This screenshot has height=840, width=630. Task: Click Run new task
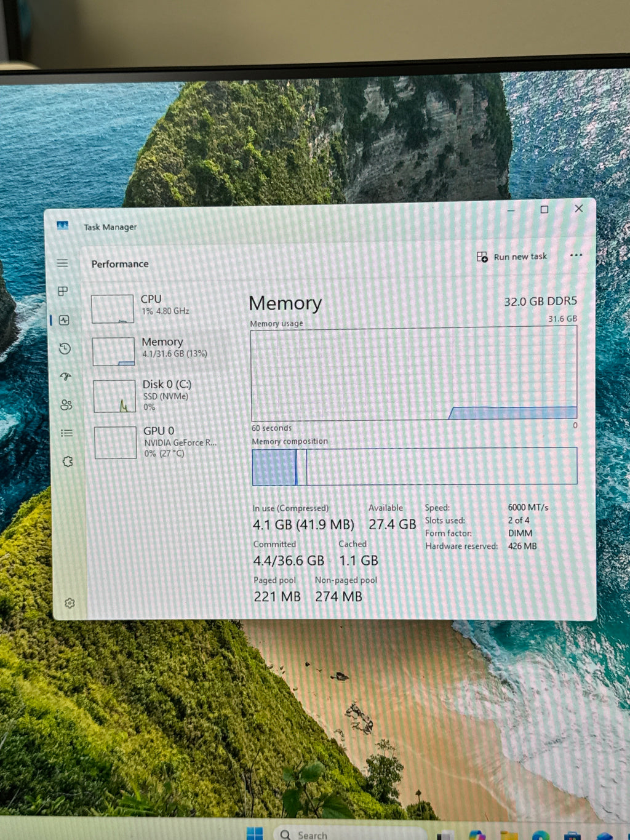512,257
